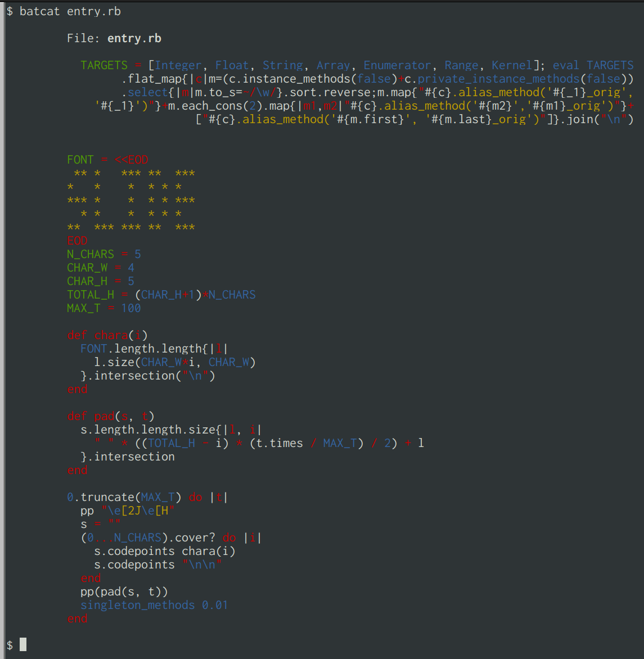The height and width of the screenshot is (659, 644).
Task: Click the red '<<EOD' heredoc opener
Action: click(x=131, y=160)
